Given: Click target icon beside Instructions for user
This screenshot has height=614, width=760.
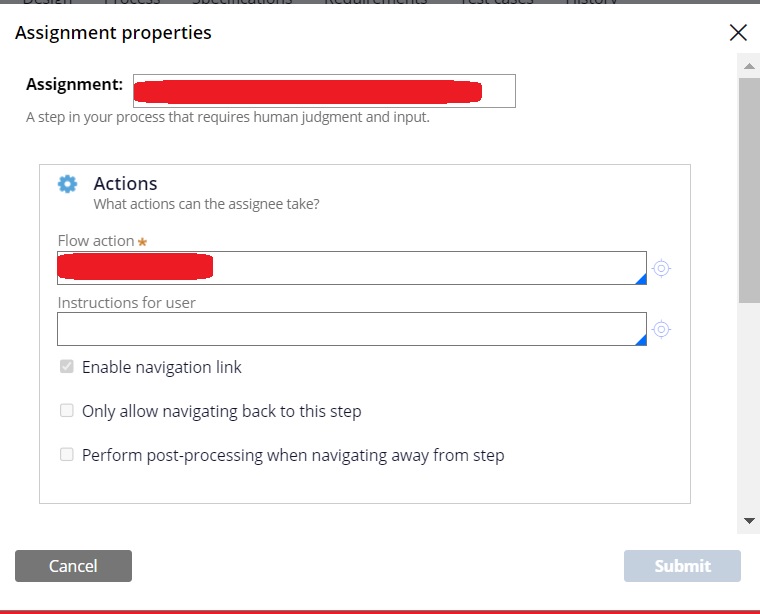Looking at the screenshot, I should pos(660,329).
